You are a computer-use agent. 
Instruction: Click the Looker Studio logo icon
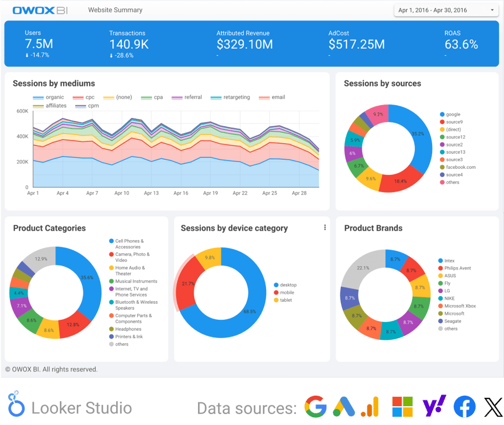pyautogui.click(x=16, y=404)
